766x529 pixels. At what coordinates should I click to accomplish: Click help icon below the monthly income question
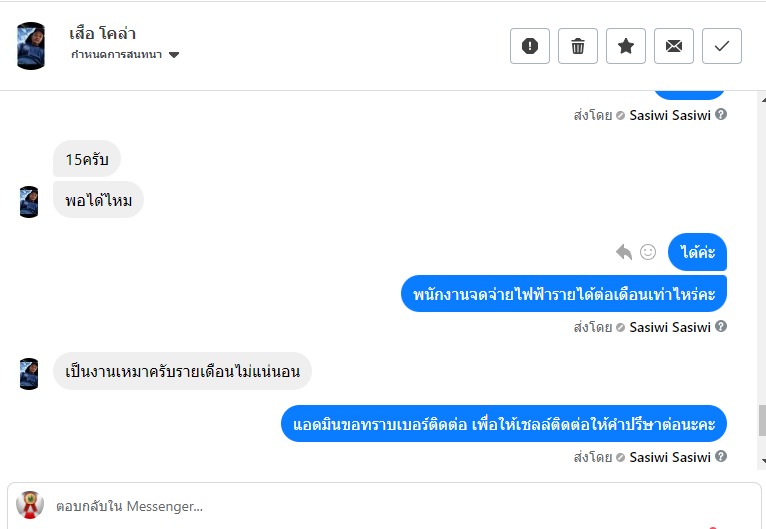pos(721,327)
